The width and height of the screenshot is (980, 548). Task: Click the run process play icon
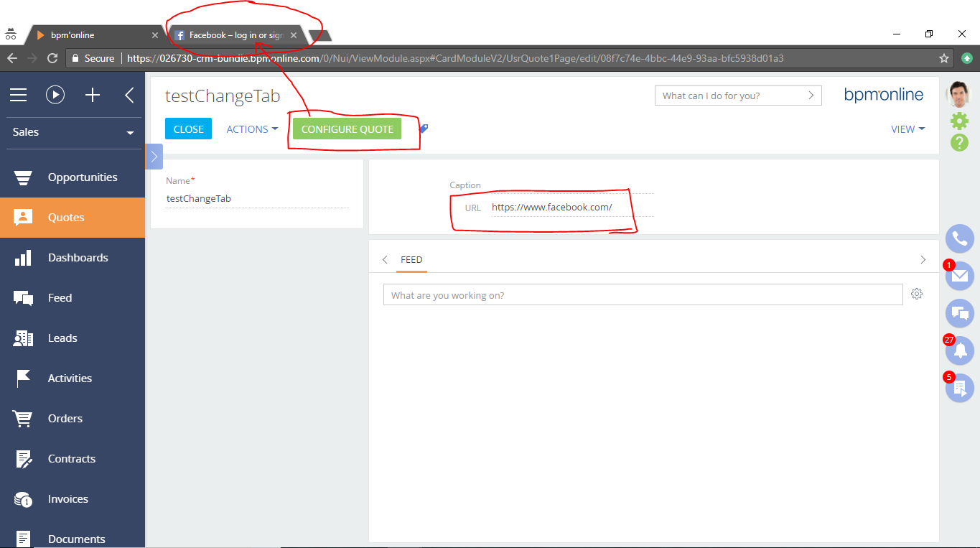[55, 95]
